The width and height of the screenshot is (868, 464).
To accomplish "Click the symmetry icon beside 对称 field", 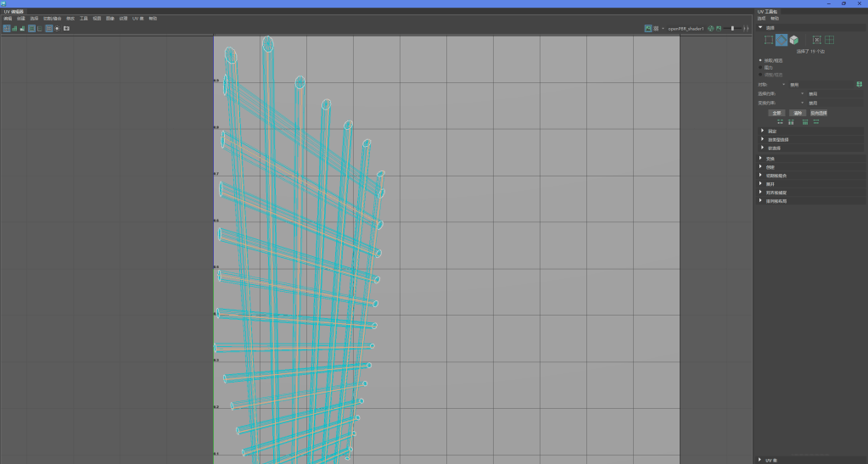I will click(x=859, y=84).
